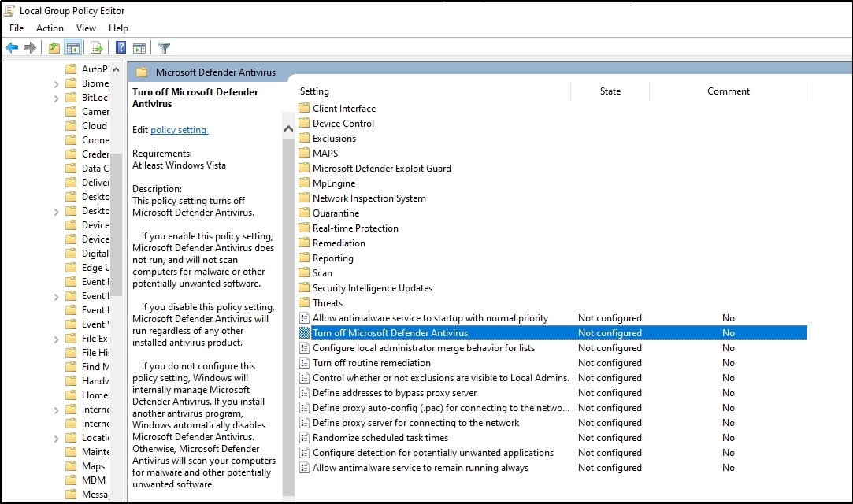Viewport: 853px width, 504px height.
Task: Select the Exclusions folder
Action: pyautogui.click(x=328, y=138)
